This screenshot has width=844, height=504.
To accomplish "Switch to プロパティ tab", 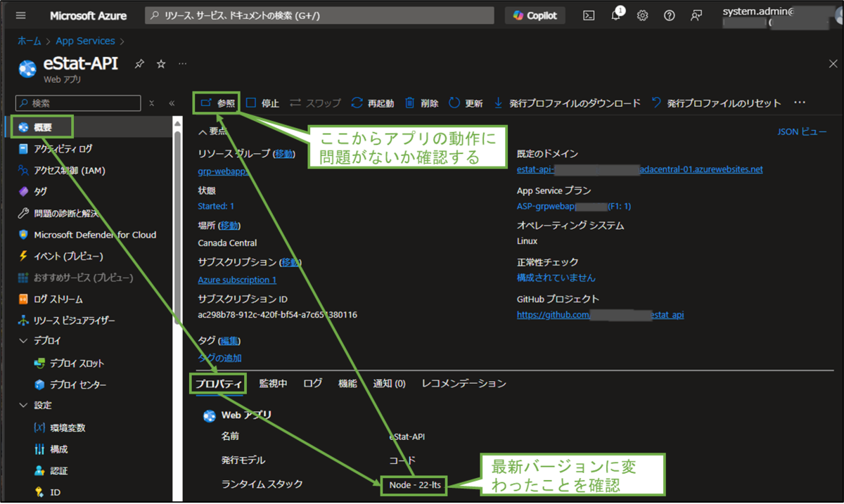I will click(218, 384).
